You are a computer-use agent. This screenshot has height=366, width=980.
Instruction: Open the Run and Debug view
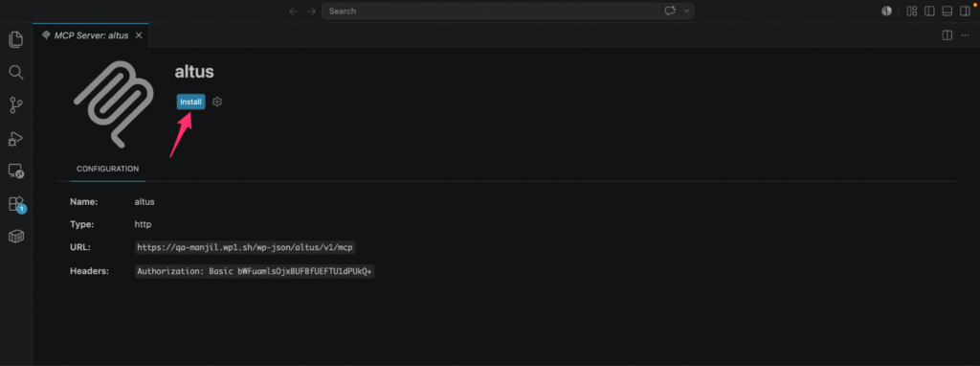coord(16,138)
